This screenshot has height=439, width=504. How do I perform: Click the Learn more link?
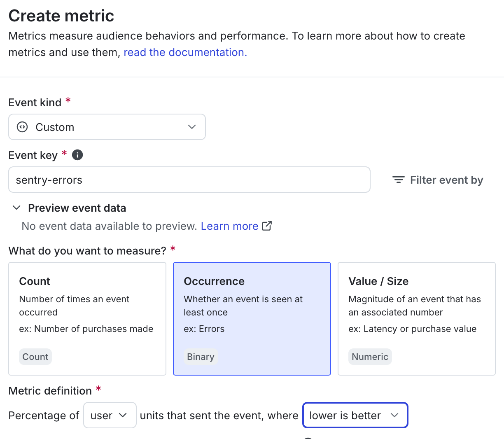tap(229, 226)
